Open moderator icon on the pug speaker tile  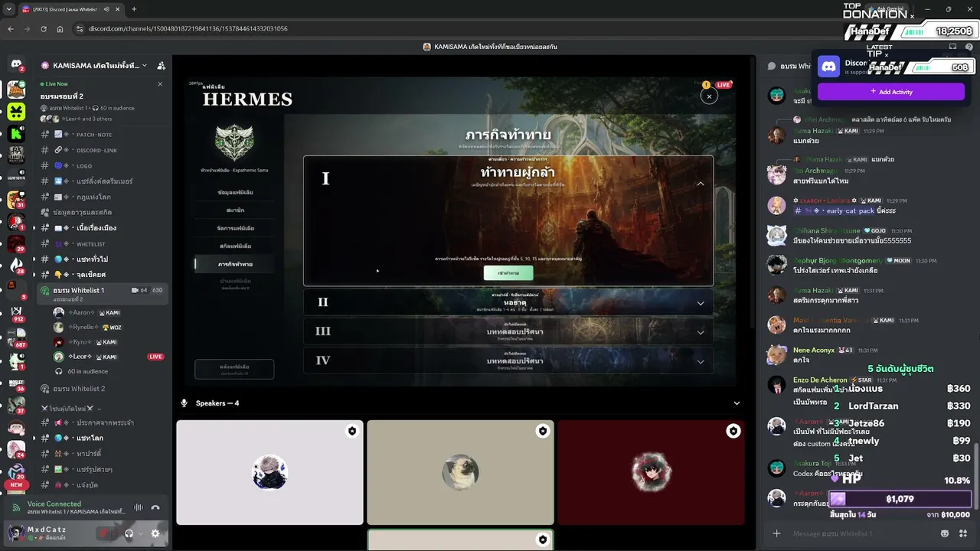(543, 431)
